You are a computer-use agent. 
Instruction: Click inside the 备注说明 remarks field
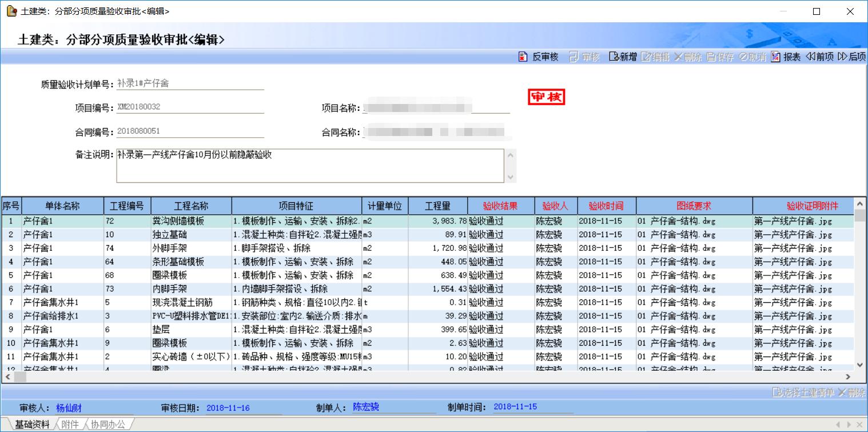(309, 166)
